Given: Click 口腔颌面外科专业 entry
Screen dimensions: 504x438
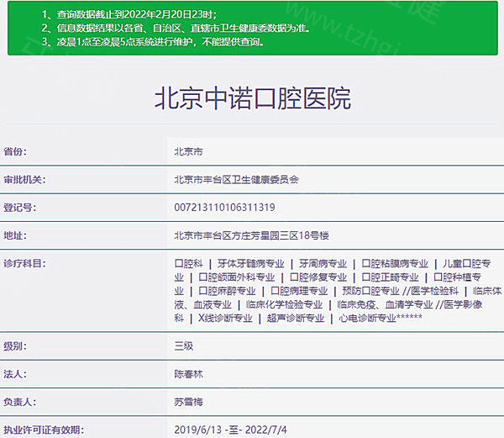Looking at the screenshot, I should click(x=237, y=277).
